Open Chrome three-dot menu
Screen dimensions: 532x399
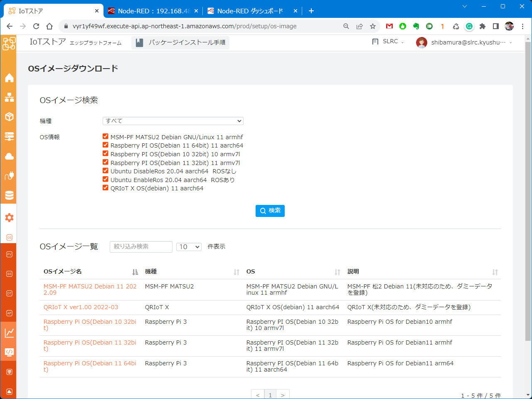pyautogui.click(x=522, y=26)
